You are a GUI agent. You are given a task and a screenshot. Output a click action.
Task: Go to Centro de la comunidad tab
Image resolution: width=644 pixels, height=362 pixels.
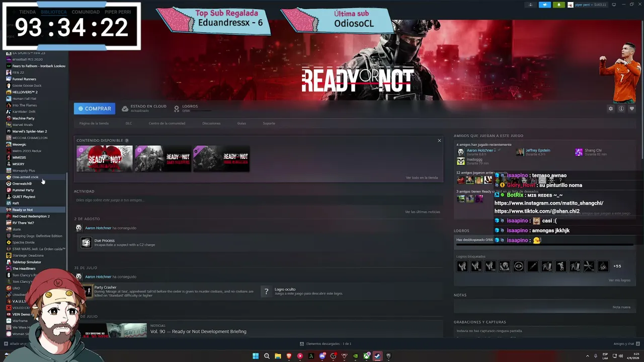[x=167, y=123]
